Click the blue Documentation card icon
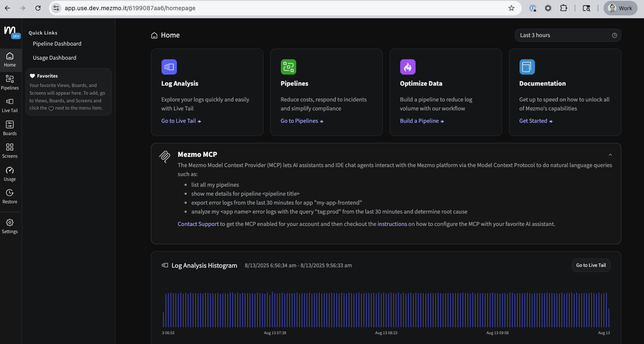The image size is (644, 344). [x=527, y=67]
